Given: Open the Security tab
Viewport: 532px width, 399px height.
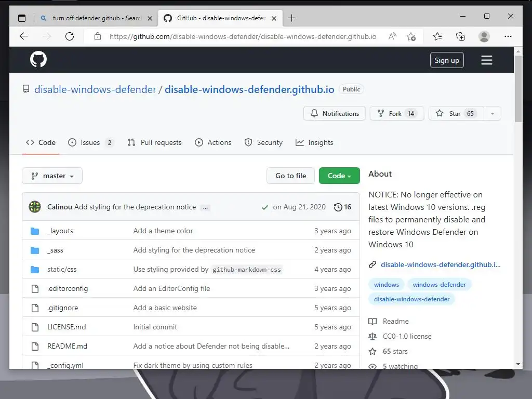Looking at the screenshot, I should tap(263, 142).
